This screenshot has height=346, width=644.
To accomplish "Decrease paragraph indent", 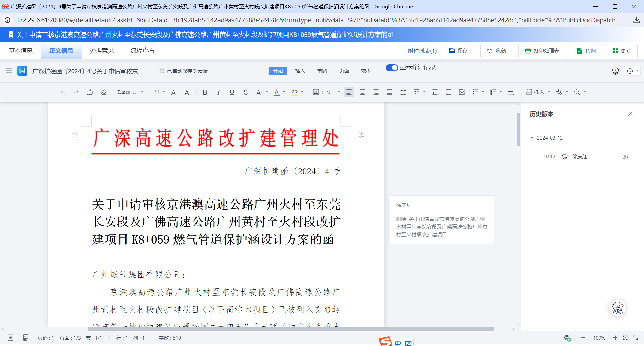I will click(435, 92).
